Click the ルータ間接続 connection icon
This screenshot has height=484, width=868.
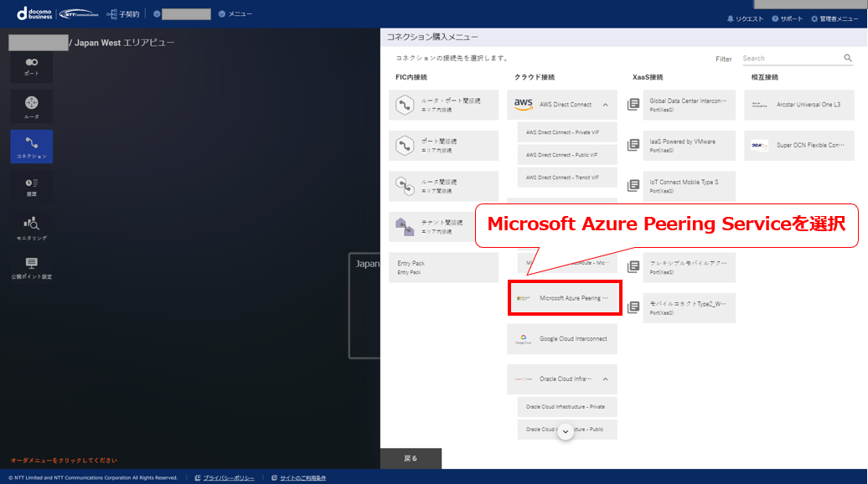(x=405, y=186)
